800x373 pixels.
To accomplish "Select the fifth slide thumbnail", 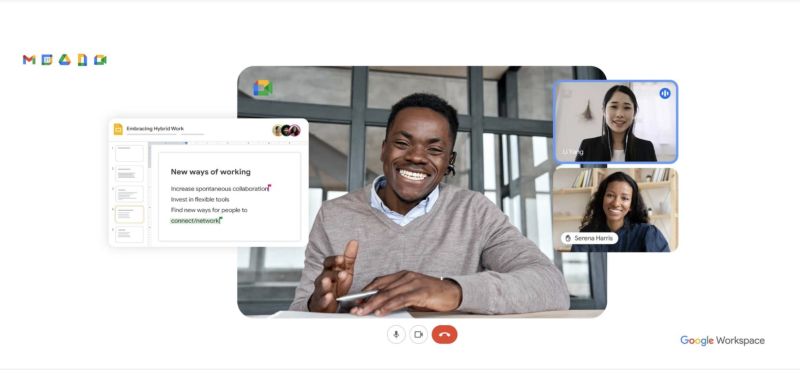I will click(x=129, y=235).
